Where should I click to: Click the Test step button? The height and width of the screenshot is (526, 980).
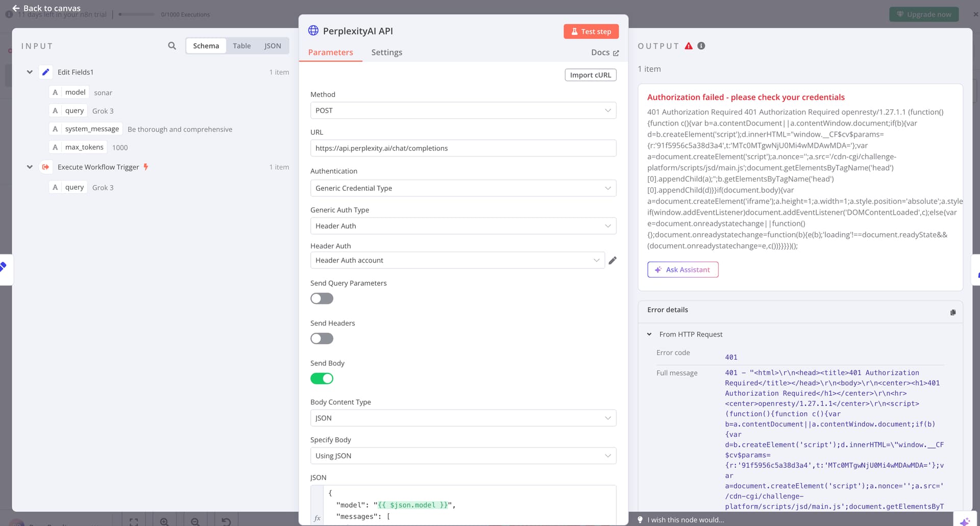(591, 31)
